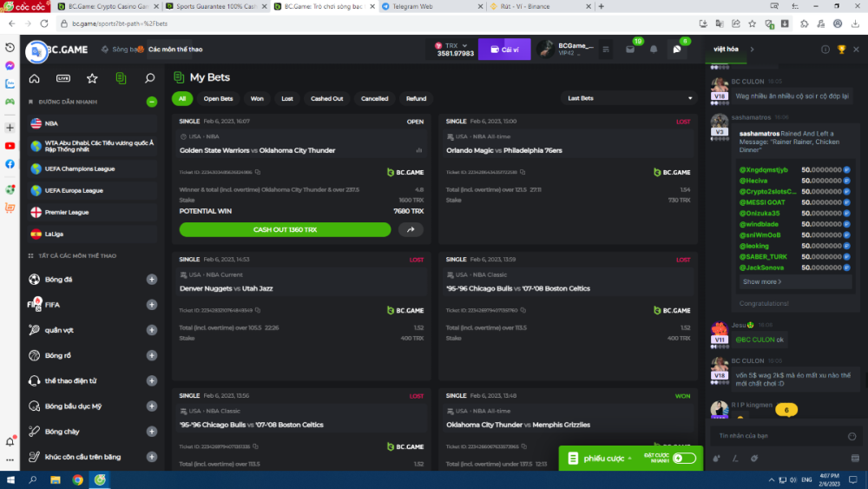
Task: Open the trophy icon in chat header
Action: (x=841, y=50)
